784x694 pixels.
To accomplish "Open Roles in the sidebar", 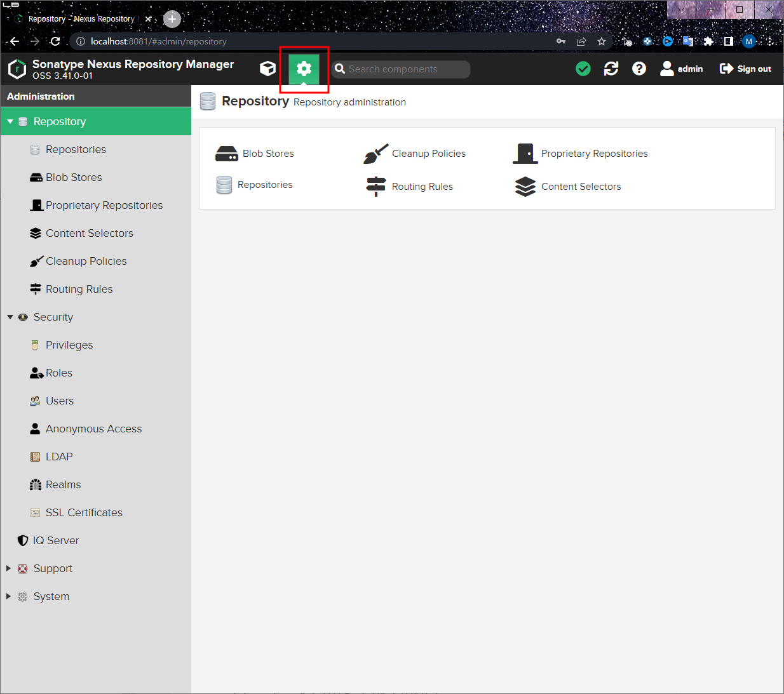I will click(96, 373).
